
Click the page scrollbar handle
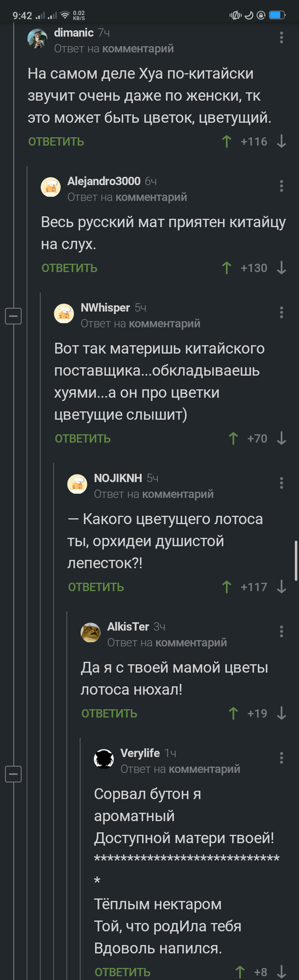[296, 560]
